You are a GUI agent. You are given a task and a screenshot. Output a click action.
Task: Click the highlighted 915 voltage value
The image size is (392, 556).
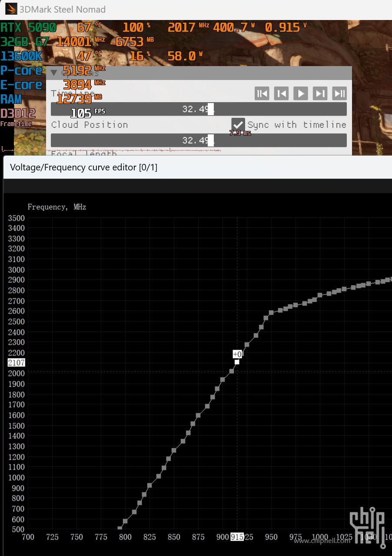[x=237, y=537]
